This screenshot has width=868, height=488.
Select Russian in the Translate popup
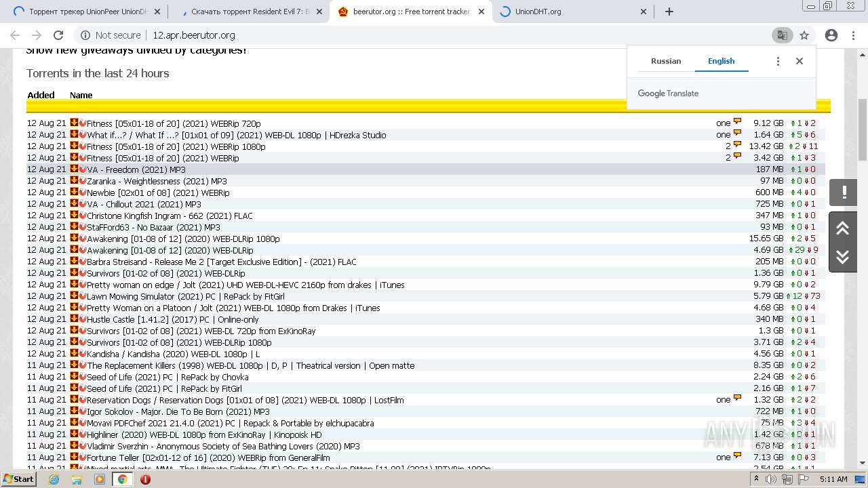(x=666, y=61)
